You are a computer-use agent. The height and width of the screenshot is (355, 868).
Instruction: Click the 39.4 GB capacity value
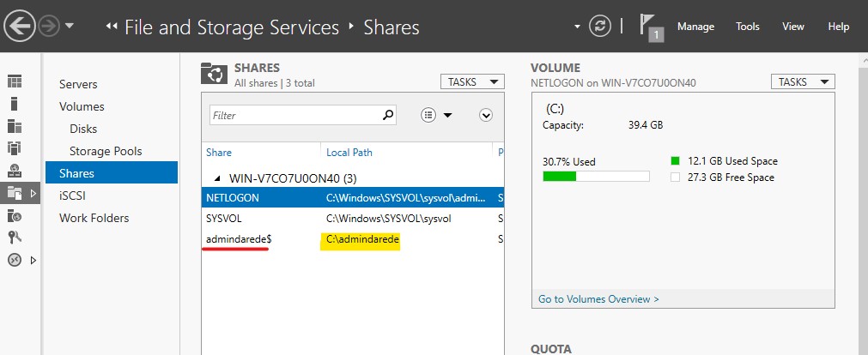coord(646,125)
